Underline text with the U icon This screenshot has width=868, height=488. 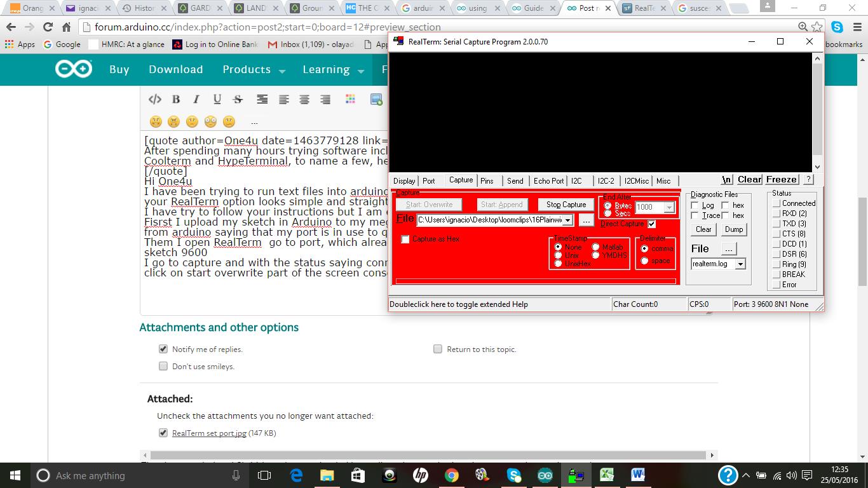point(217,99)
